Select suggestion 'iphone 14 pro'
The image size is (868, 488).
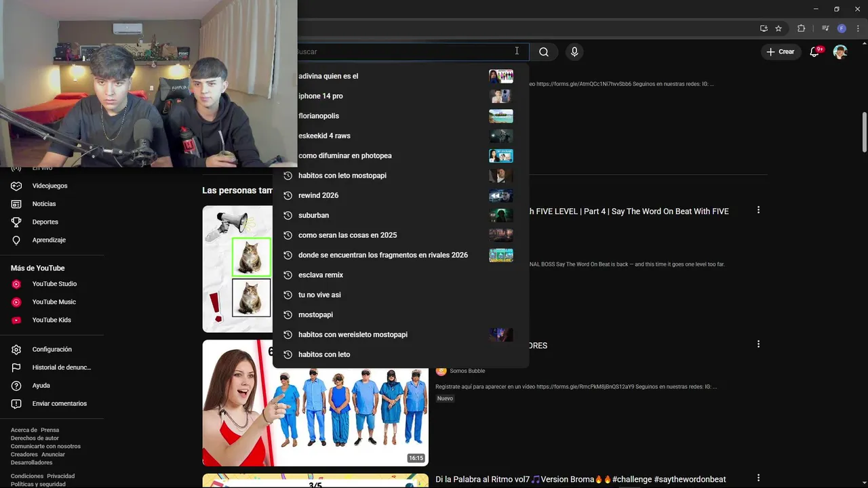[x=400, y=96]
